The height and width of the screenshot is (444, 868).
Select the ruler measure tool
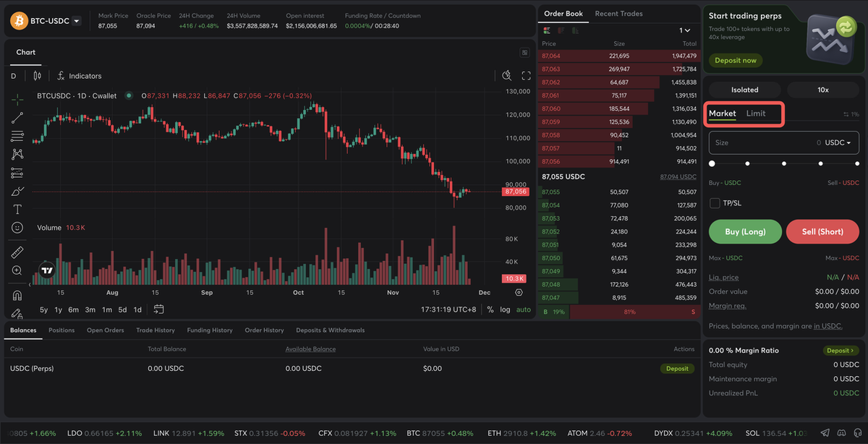point(17,252)
